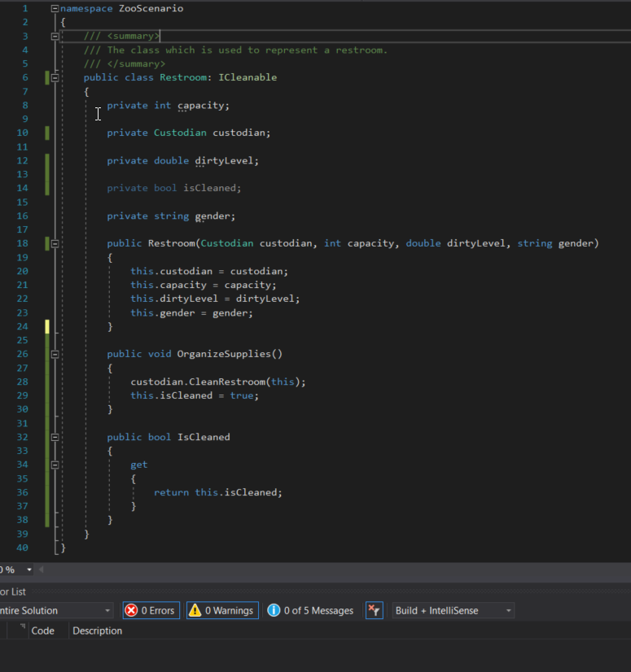
Task: Toggle the 0 Warnings filter
Action: coord(221,610)
